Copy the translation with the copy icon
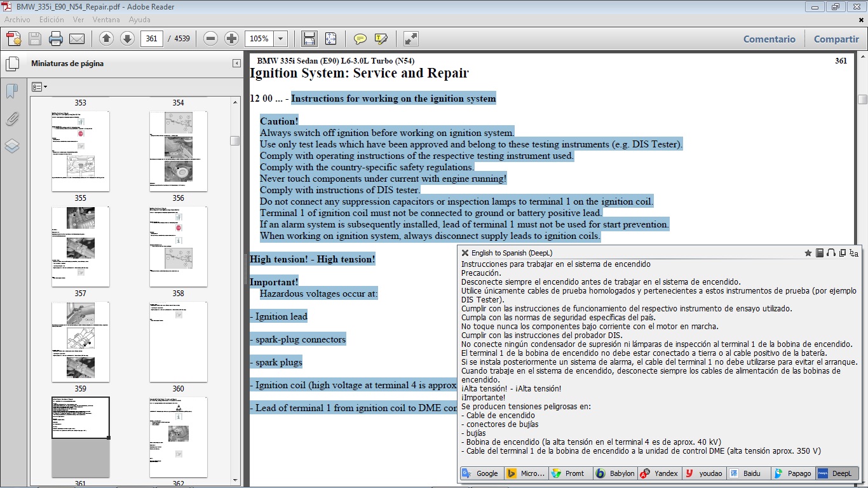Screen dimensions: 868x488 [843, 253]
